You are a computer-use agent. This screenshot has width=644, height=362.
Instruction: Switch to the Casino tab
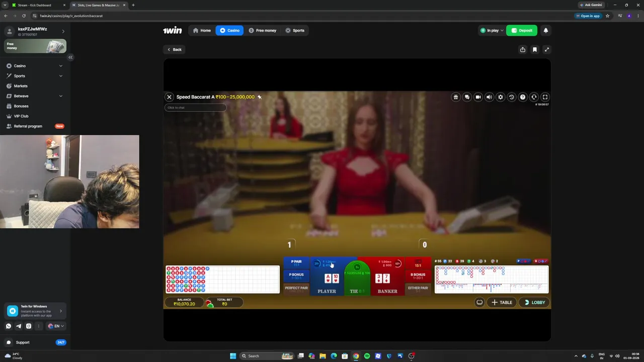coord(229,30)
